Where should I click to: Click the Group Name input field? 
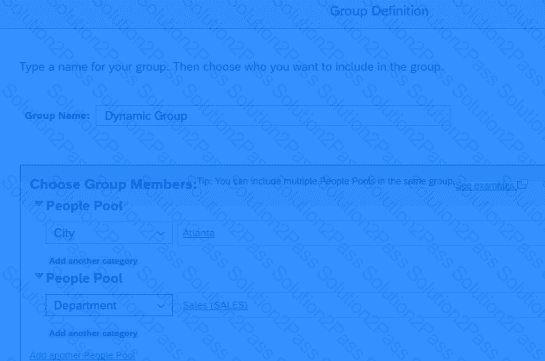click(x=273, y=116)
